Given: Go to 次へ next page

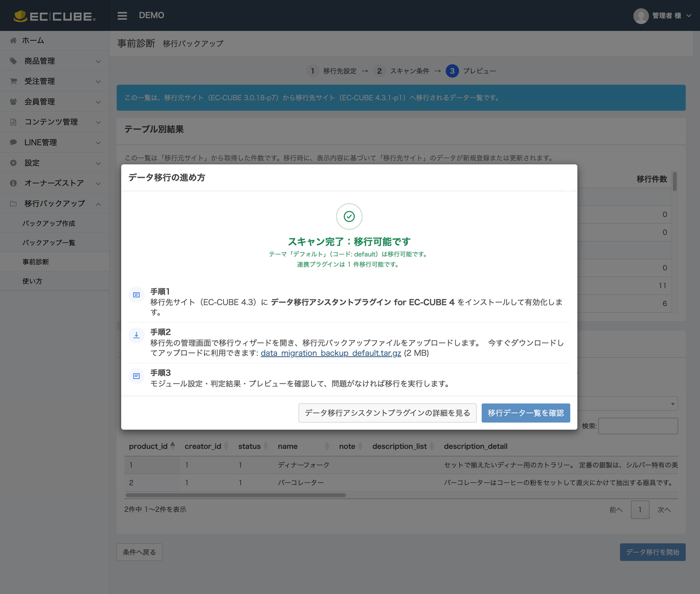Looking at the screenshot, I should (x=664, y=510).
